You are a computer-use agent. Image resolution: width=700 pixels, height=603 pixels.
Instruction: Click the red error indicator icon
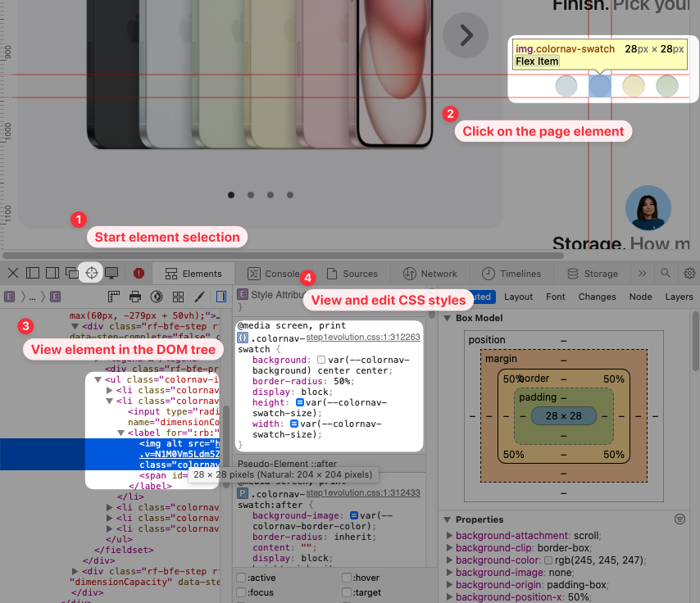139,273
